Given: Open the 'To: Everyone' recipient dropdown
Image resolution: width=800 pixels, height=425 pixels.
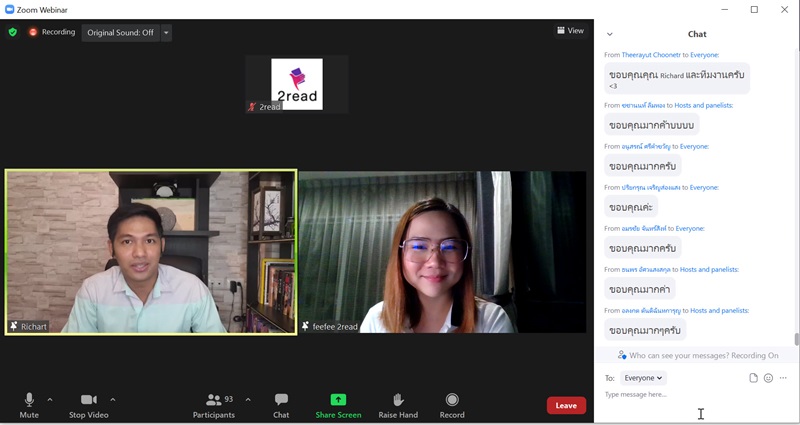Looking at the screenshot, I should 643,378.
